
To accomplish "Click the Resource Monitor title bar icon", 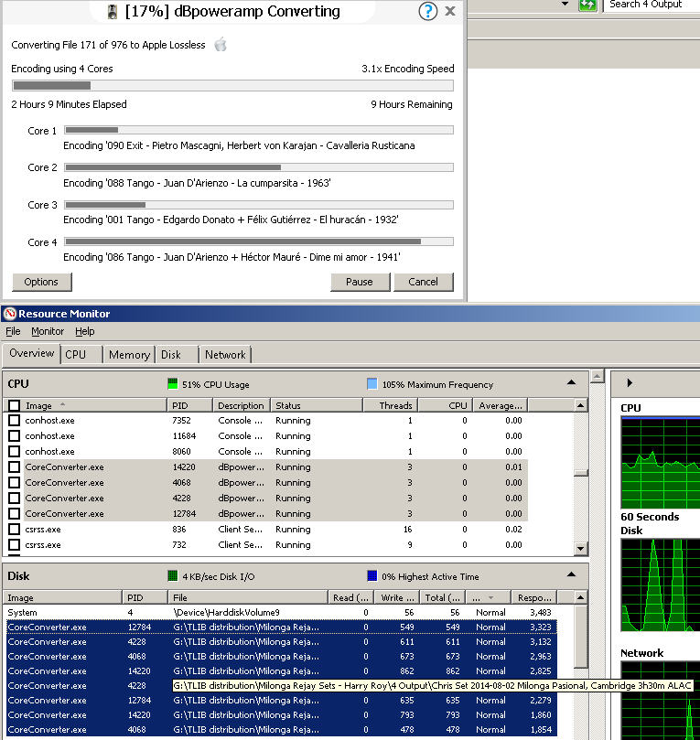I will point(10,313).
